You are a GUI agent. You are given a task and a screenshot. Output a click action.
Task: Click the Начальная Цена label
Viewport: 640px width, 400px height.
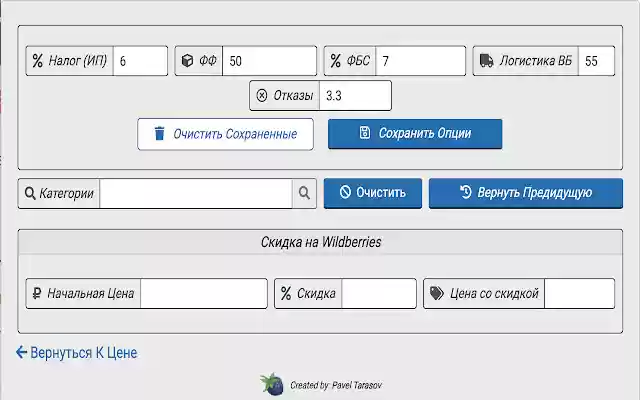click(91, 293)
